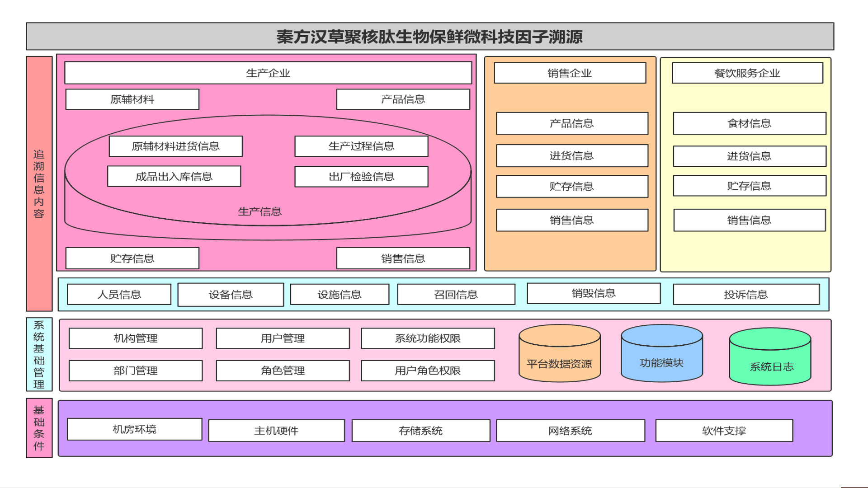Select the 追溯信息内容 side label
The image size is (868, 488).
pyautogui.click(x=39, y=183)
